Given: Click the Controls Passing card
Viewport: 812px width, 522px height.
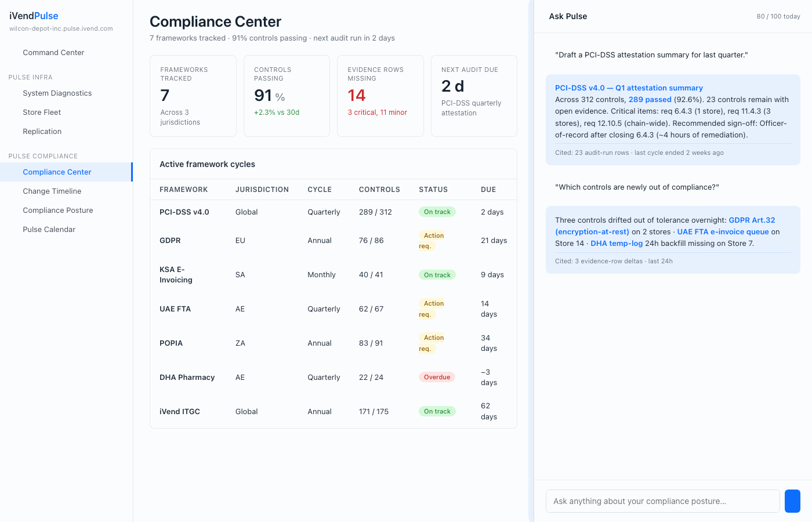Looking at the screenshot, I should tap(287, 96).
